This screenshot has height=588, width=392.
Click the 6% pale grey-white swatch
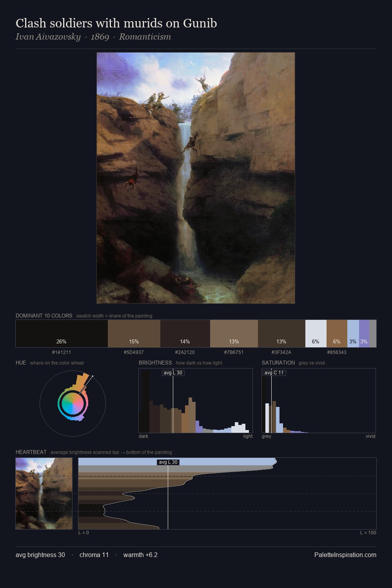click(316, 334)
